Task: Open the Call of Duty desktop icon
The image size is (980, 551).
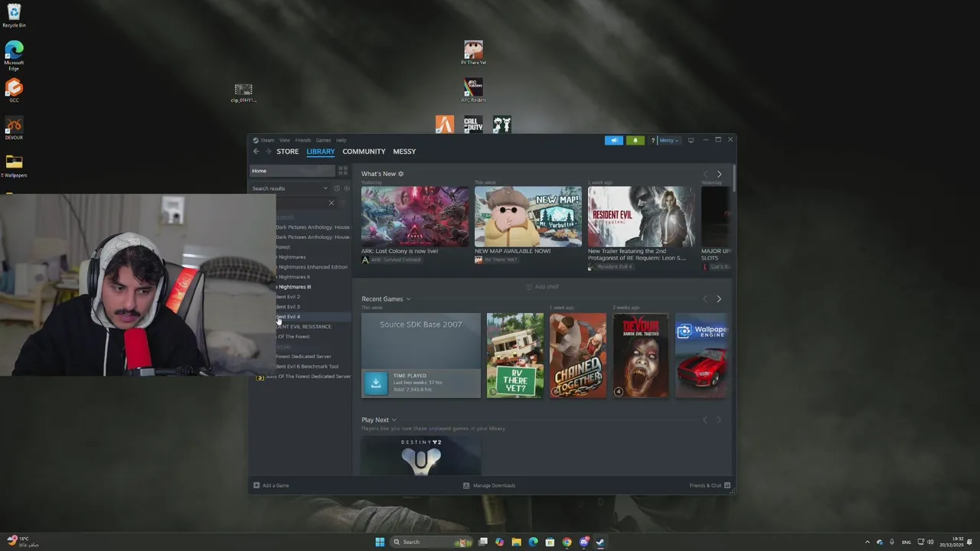Action: pyautogui.click(x=473, y=124)
